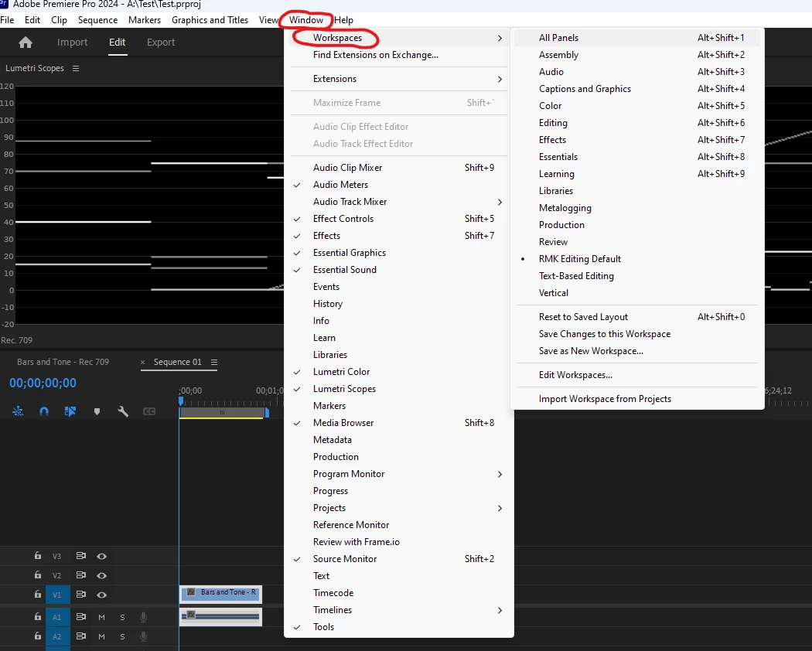This screenshot has height=651, width=812.
Task: Toggle lock on track A2
Action: (38, 636)
